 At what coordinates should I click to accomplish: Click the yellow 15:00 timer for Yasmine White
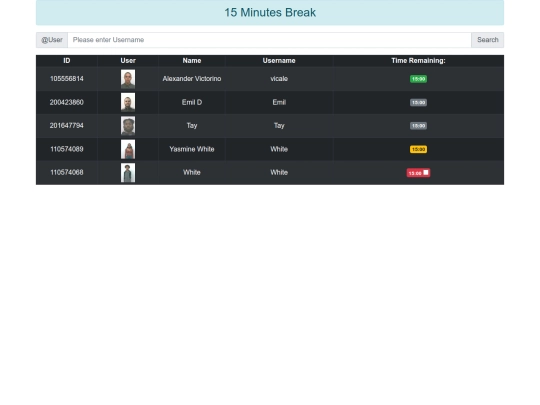click(x=418, y=149)
